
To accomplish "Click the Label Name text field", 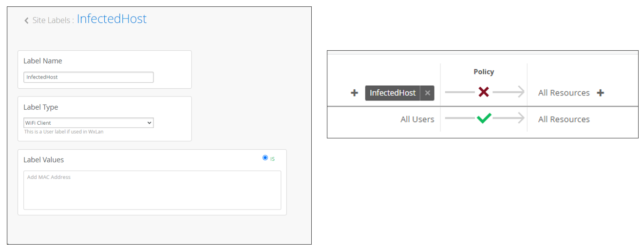I will pyautogui.click(x=88, y=77).
